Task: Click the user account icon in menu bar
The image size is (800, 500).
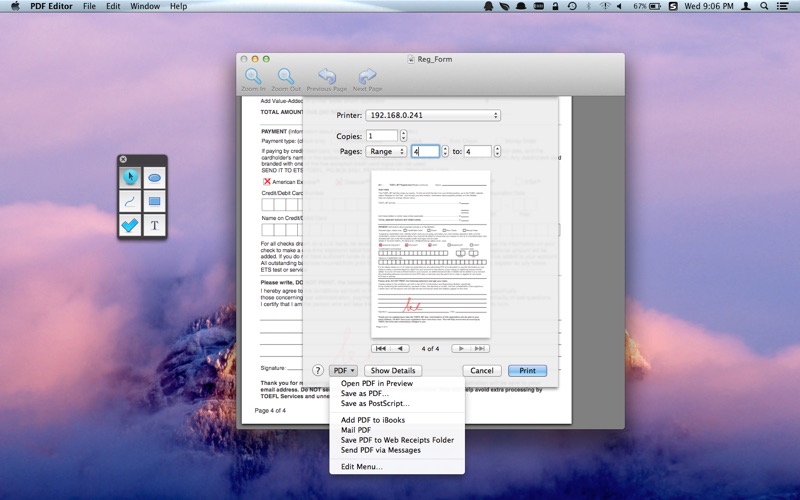Action: coord(746,6)
